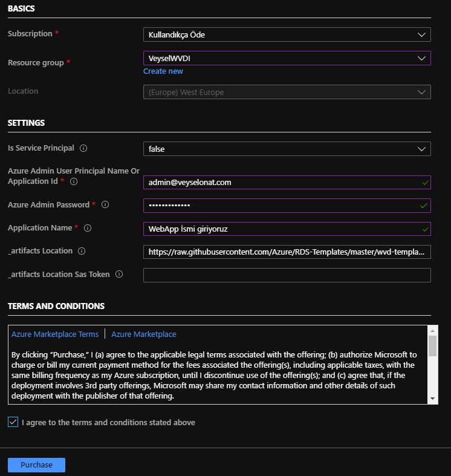Show info icon for _artifacts Location

(x=82, y=251)
